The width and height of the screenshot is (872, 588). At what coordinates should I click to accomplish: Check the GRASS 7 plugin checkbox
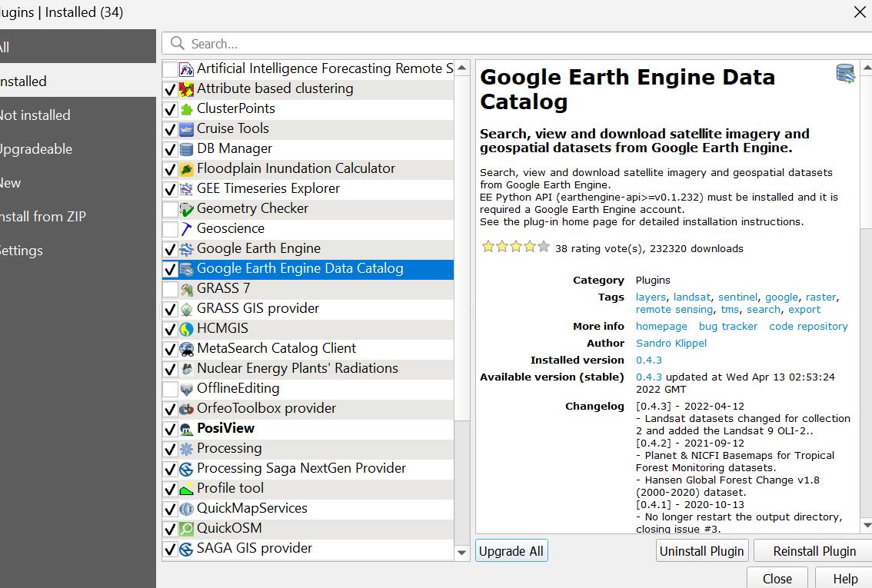click(171, 289)
